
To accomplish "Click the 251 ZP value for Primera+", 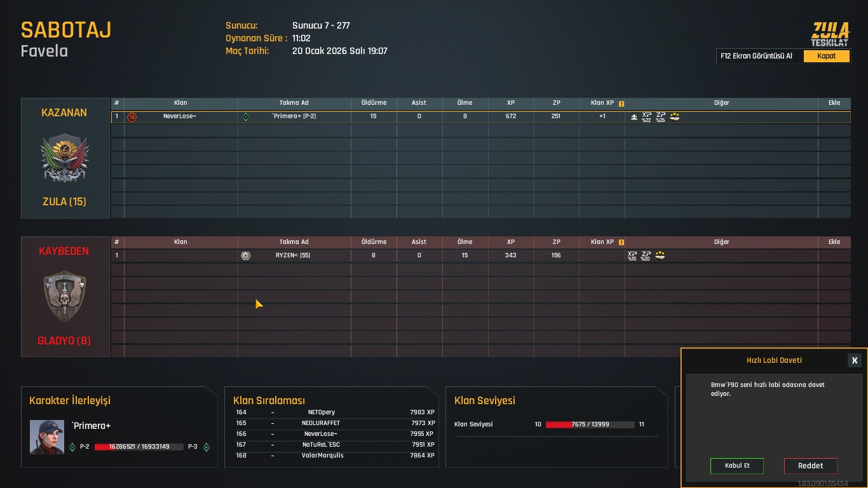I will (x=556, y=117).
